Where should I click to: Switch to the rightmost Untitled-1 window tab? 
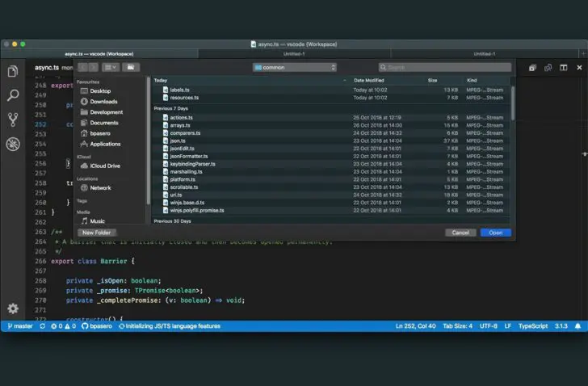[485, 54]
